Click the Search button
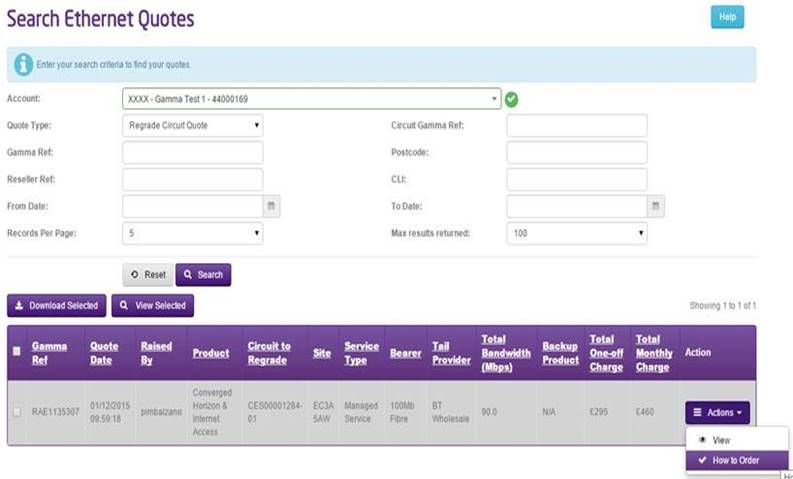 [x=203, y=275]
